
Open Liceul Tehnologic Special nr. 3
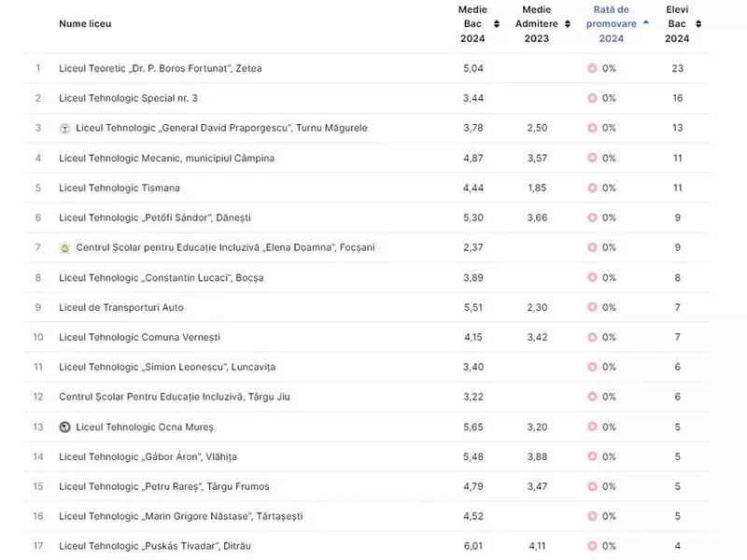[128, 98]
